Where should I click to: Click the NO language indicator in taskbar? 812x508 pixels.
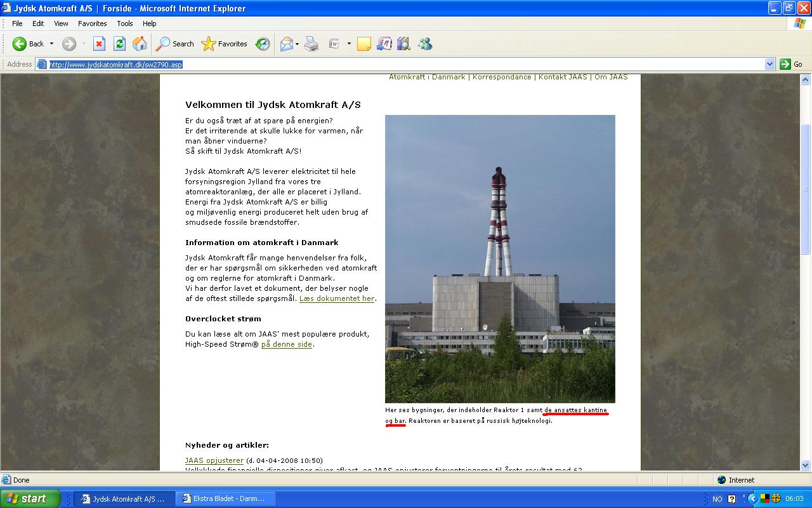[x=717, y=499]
